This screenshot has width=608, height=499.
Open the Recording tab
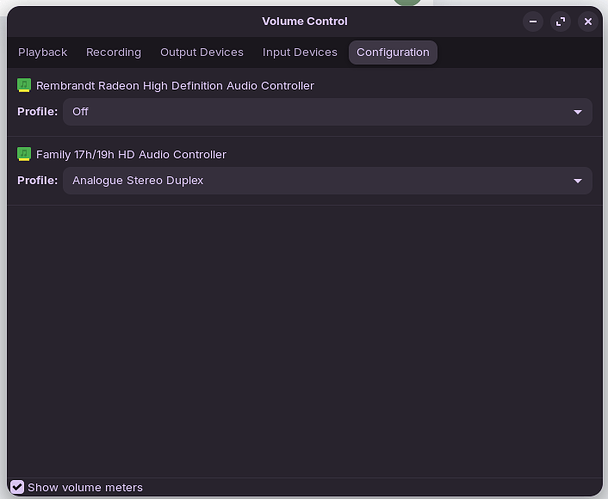tap(113, 52)
